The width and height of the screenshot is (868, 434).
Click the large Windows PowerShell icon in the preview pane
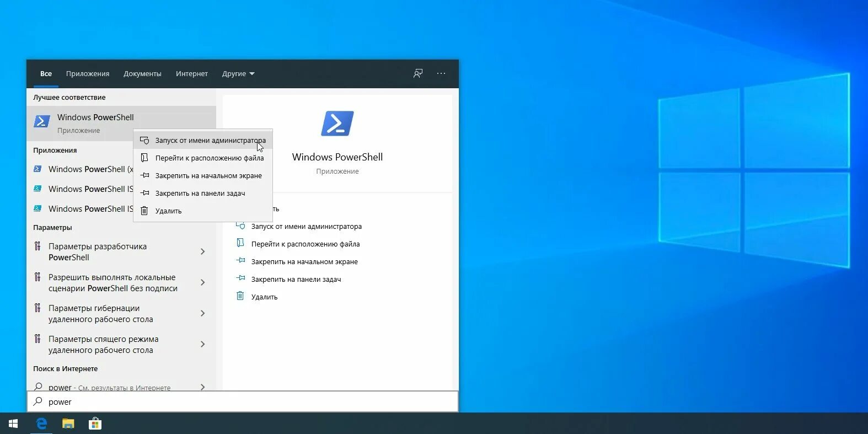click(337, 123)
